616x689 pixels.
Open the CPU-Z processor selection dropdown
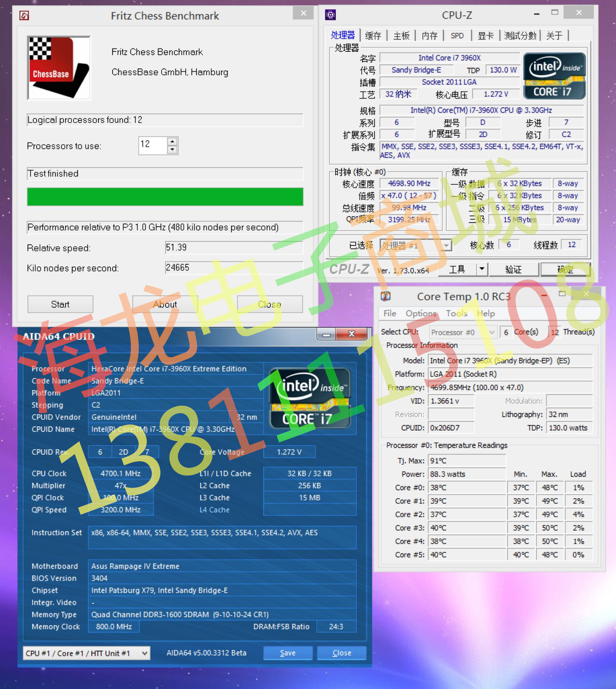tap(447, 245)
